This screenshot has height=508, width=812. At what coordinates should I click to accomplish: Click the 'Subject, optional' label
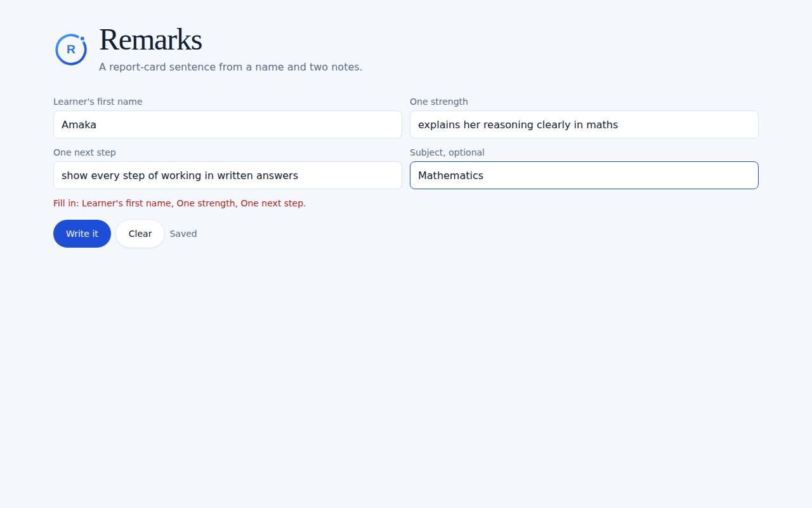(447, 152)
